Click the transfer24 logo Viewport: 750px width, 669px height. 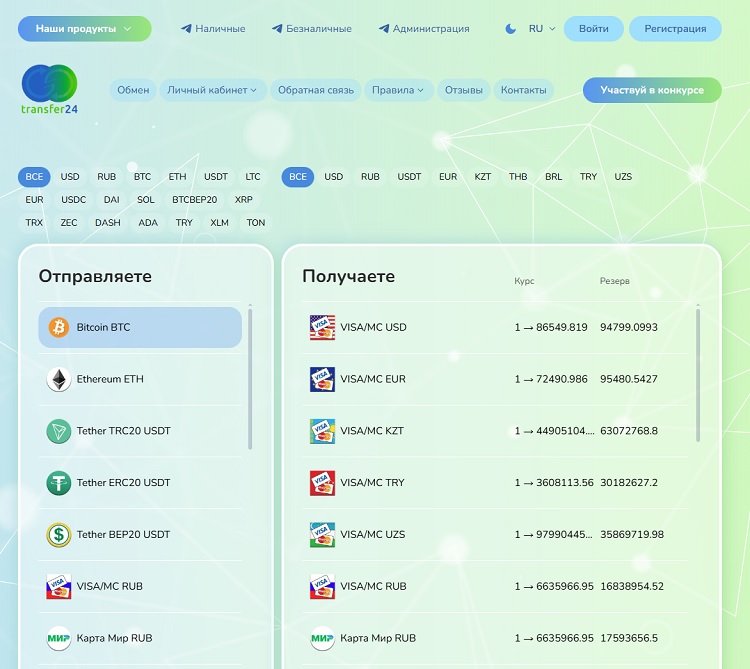coord(49,90)
